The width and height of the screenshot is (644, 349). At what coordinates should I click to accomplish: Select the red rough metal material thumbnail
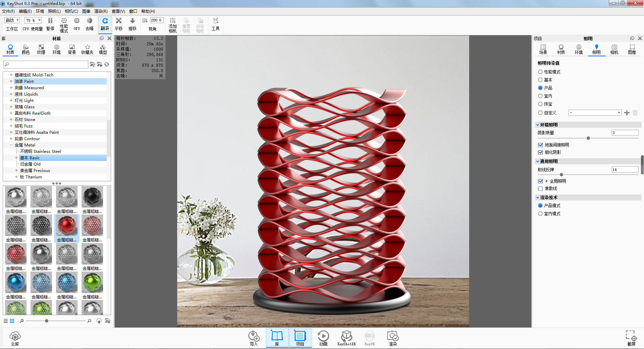(67, 228)
